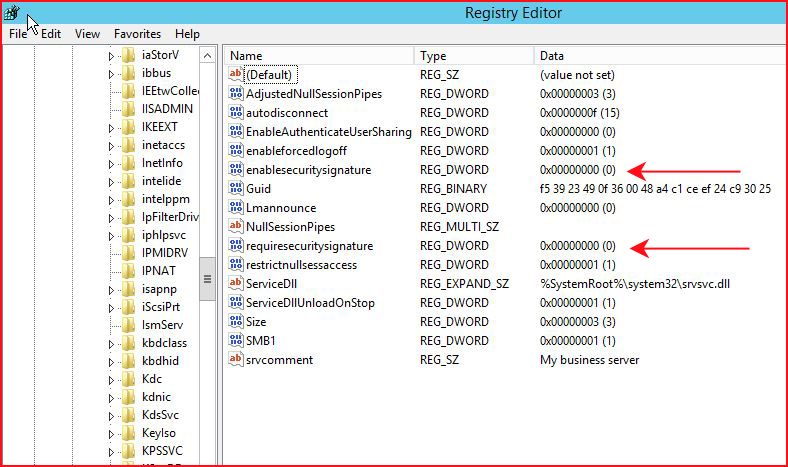Image resolution: width=788 pixels, height=467 pixels.
Task: Select the autodisconnect value name
Action: coord(287,113)
